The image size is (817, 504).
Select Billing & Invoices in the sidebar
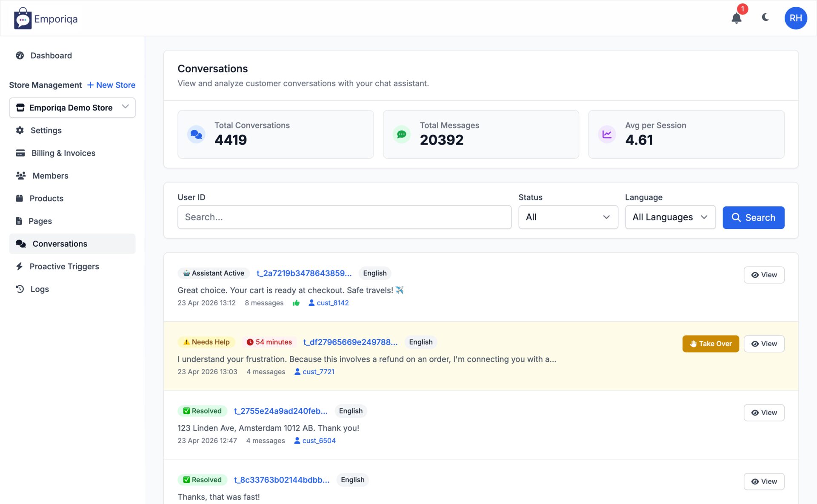[x=63, y=153]
